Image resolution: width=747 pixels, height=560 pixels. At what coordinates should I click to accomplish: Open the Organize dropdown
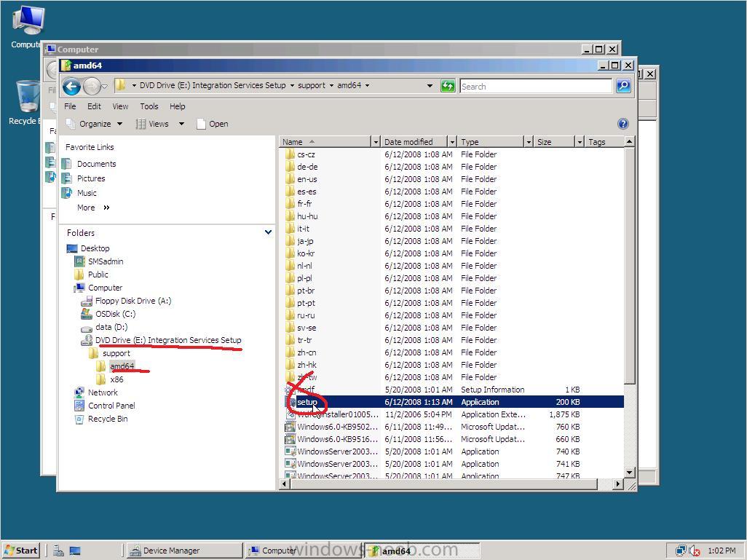pyautogui.click(x=95, y=124)
